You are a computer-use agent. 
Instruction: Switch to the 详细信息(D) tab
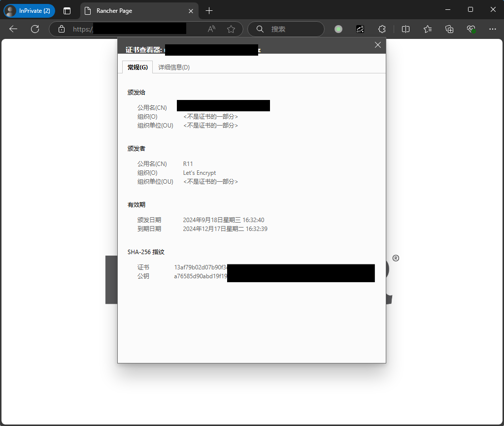coord(174,67)
